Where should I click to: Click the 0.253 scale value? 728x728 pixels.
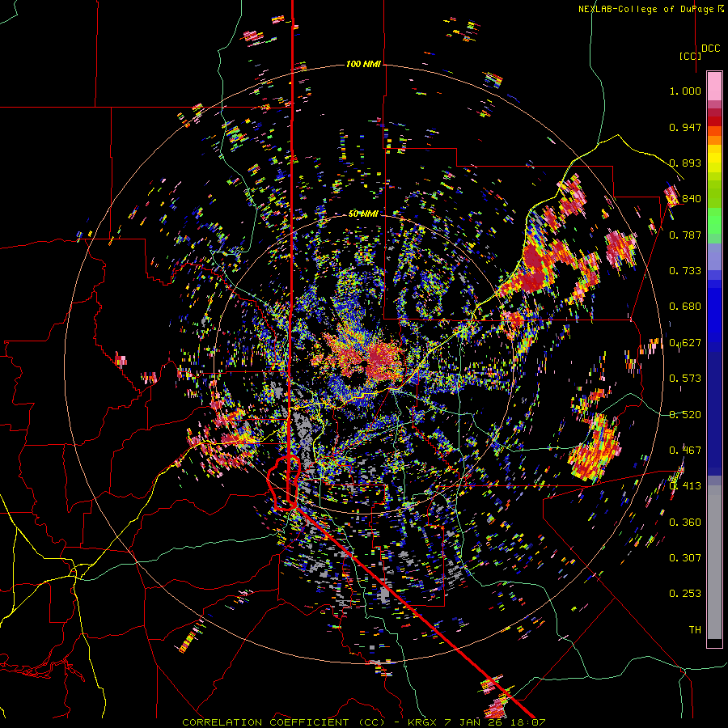685,594
